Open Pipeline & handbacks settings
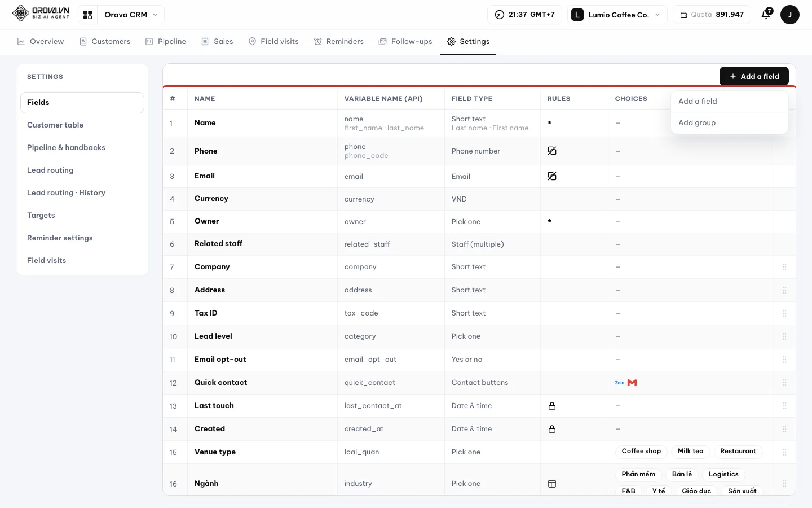 click(82, 148)
